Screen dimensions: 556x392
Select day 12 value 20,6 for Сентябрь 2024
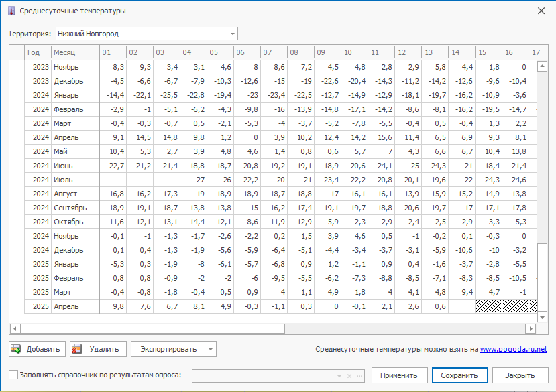(x=408, y=208)
